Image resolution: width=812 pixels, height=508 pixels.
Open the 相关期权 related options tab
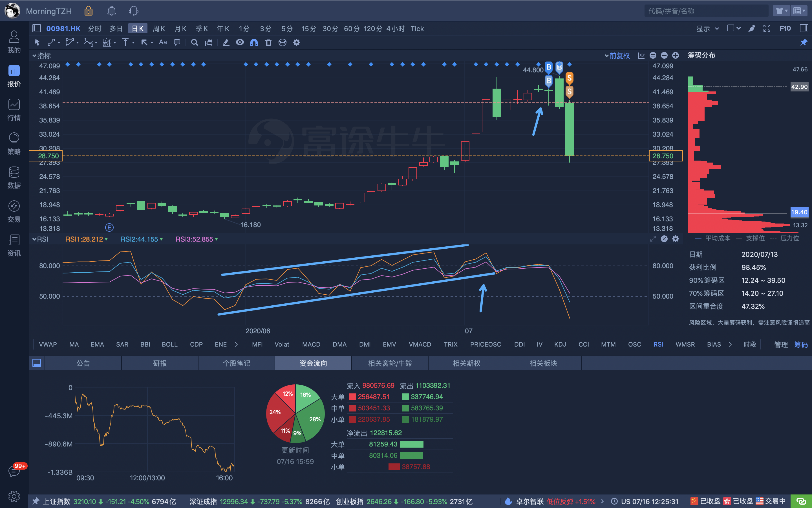coord(466,363)
